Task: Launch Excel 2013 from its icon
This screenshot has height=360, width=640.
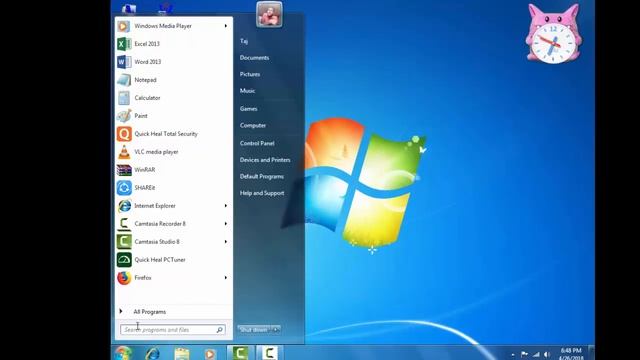Action: (x=124, y=44)
